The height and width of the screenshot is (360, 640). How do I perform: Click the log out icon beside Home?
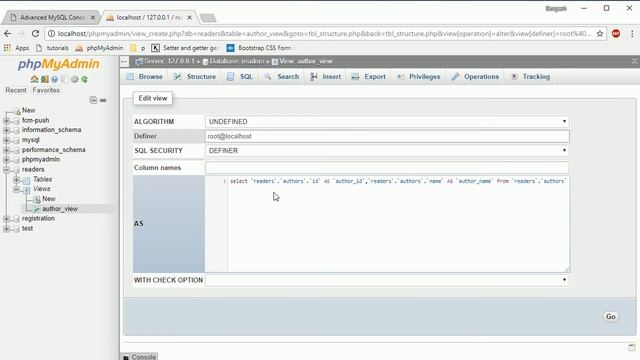(x=44, y=79)
